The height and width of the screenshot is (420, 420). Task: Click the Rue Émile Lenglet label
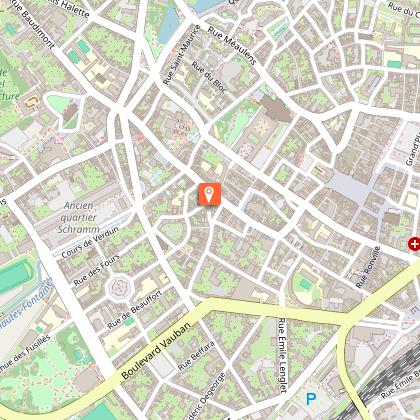click(282, 355)
